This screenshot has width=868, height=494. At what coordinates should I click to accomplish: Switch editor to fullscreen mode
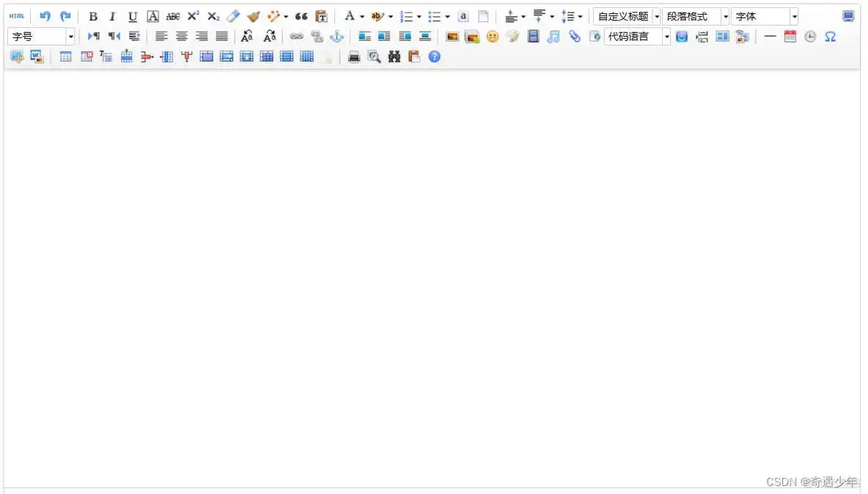pyautogui.click(x=848, y=16)
